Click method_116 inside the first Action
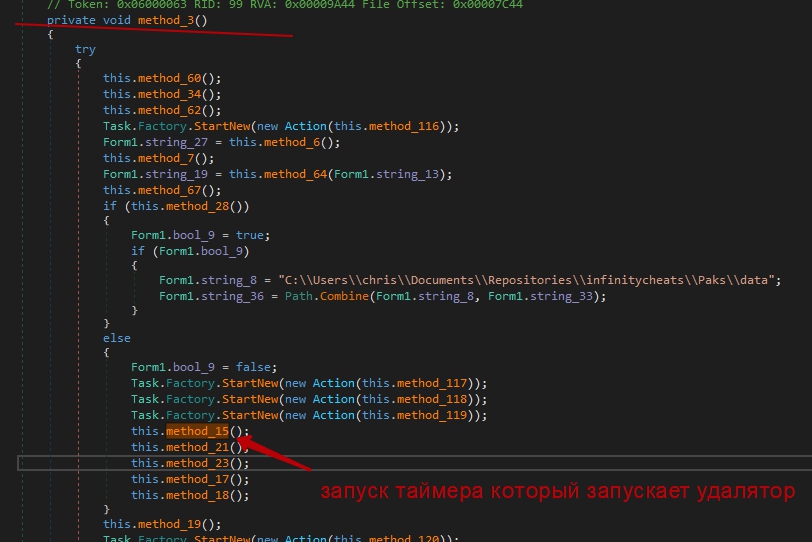The height and width of the screenshot is (542, 812). tap(404, 126)
